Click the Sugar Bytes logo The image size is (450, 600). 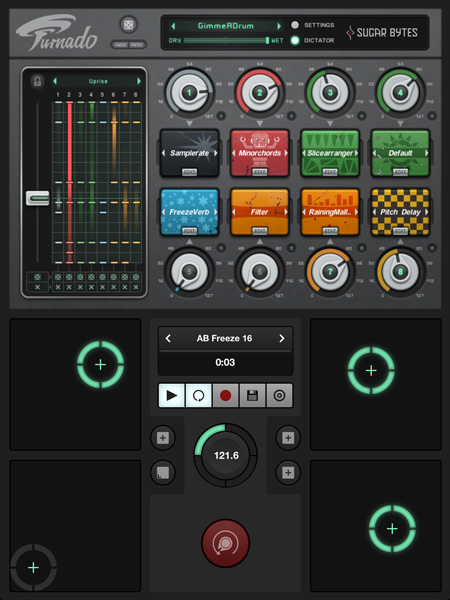tap(382, 33)
